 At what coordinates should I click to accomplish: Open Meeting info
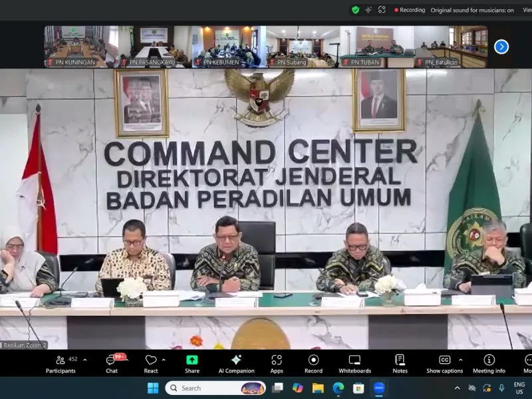pyautogui.click(x=489, y=364)
